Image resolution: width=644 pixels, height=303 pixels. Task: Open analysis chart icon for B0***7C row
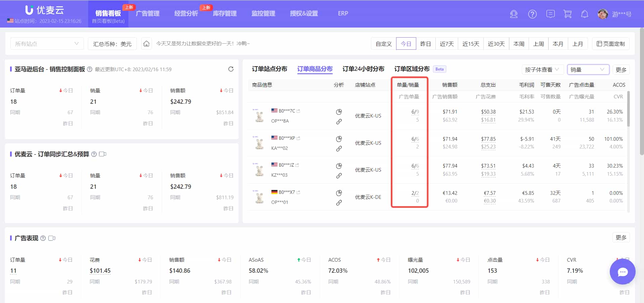[339, 112]
